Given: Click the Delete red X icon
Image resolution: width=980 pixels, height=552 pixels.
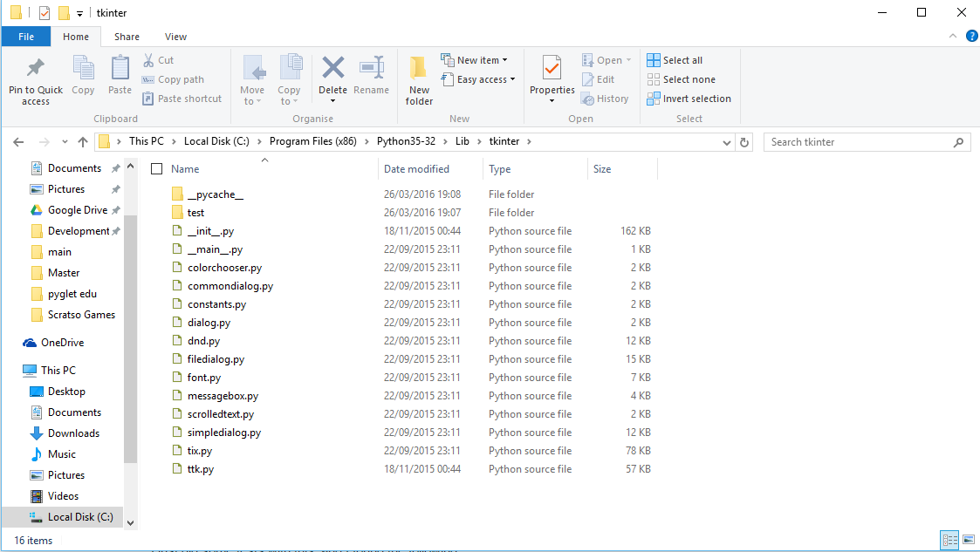Looking at the screenshot, I should click(x=333, y=67).
